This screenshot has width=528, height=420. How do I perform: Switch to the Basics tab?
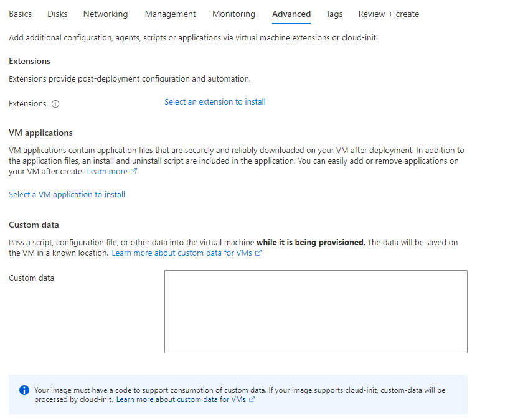[x=20, y=14]
